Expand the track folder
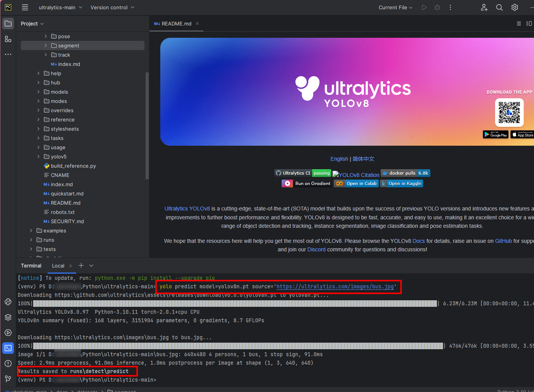534x392 pixels. click(x=46, y=55)
